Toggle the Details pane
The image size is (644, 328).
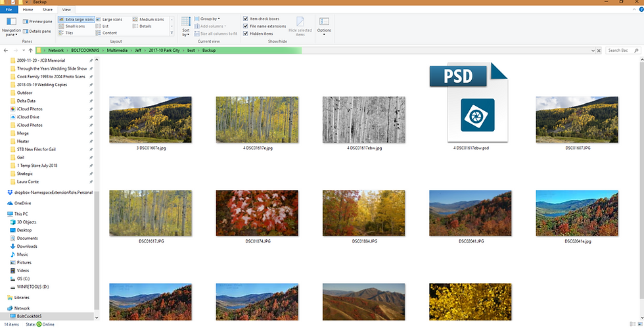pyautogui.click(x=37, y=32)
